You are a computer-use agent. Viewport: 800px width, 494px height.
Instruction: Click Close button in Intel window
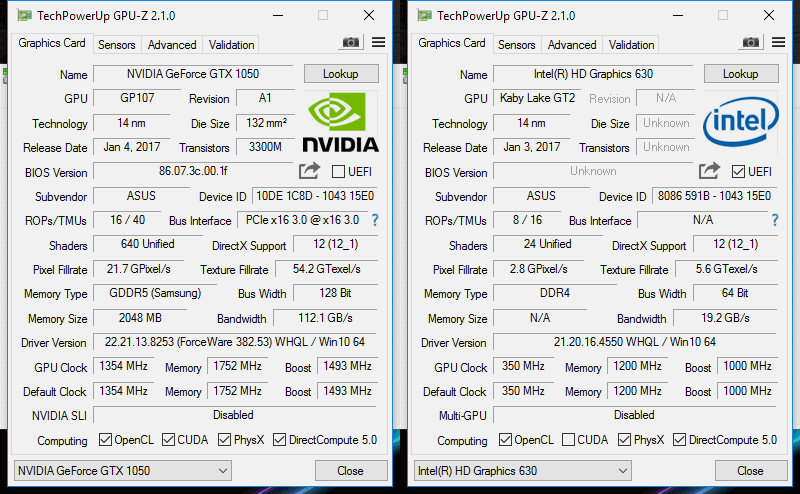[x=751, y=471]
